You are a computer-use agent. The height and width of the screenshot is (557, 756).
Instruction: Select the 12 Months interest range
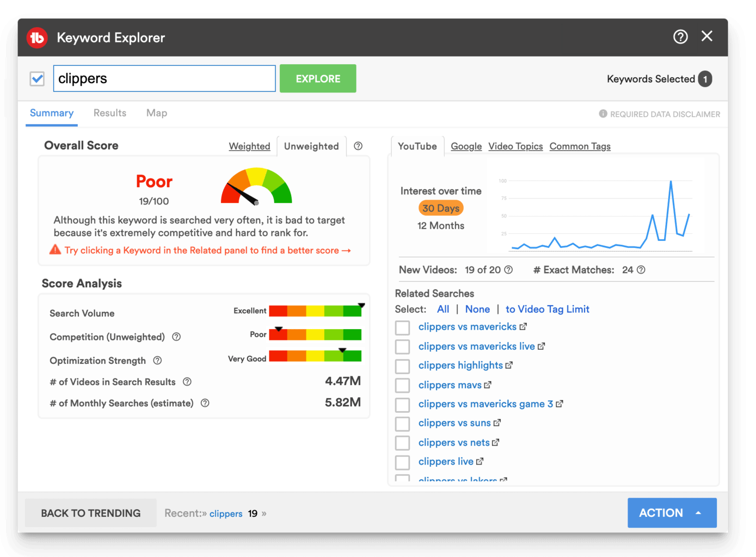pyautogui.click(x=441, y=226)
